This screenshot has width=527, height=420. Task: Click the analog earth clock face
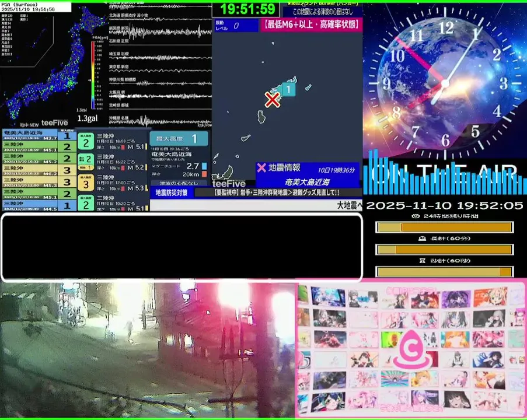click(x=445, y=82)
